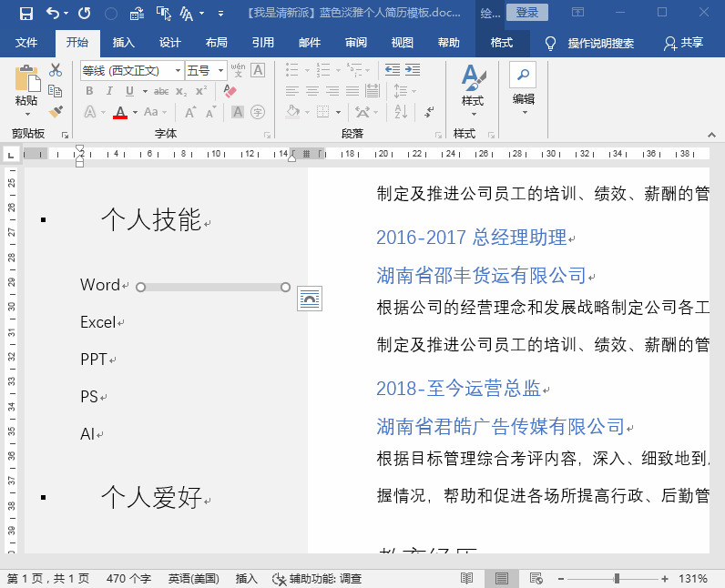Viewport: 725px width, 588px height.
Task: Click the Sort A-Z icon
Action: pos(401,112)
